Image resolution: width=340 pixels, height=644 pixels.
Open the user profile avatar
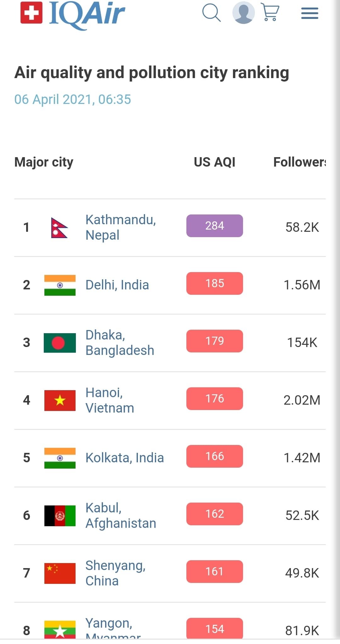click(x=243, y=13)
